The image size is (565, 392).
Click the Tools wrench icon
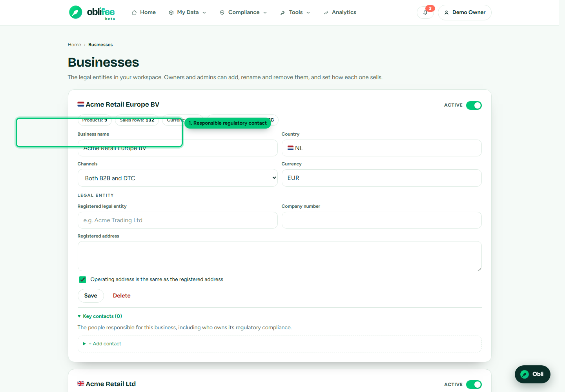click(282, 13)
